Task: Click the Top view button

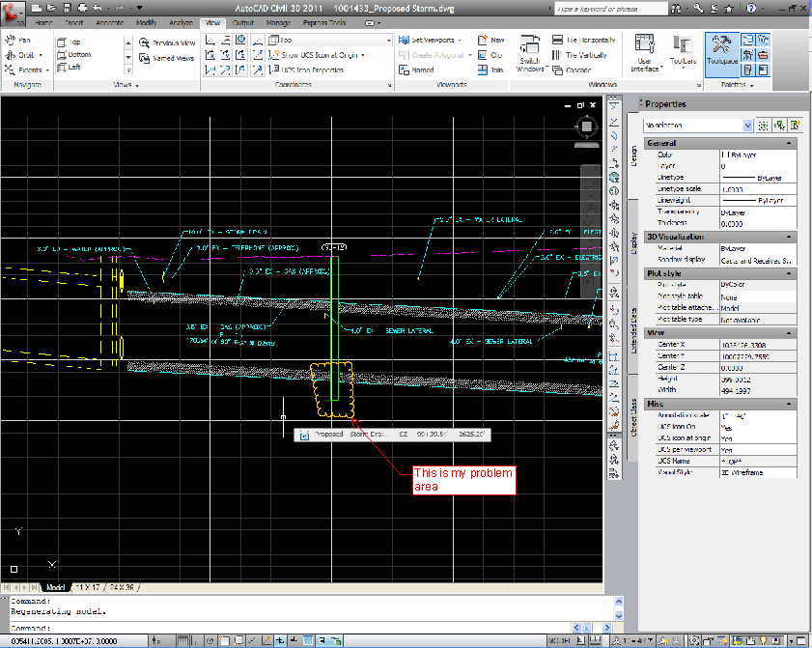Action: [x=72, y=42]
